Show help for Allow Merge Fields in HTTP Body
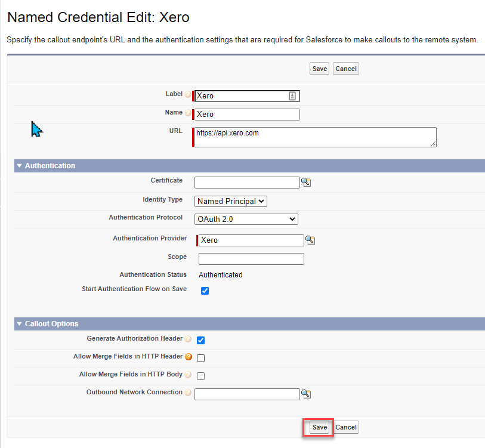 (188, 375)
